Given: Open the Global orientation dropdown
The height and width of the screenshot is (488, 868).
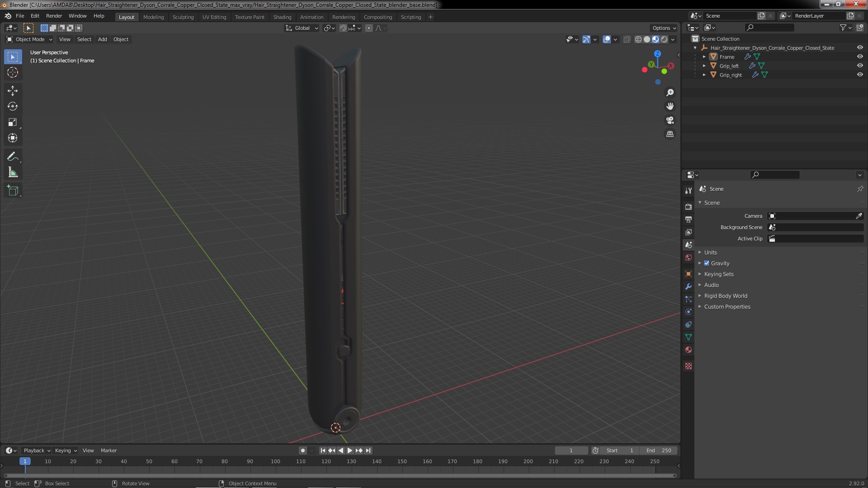Looking at the screenshot, I should click(x=302, y=28).
